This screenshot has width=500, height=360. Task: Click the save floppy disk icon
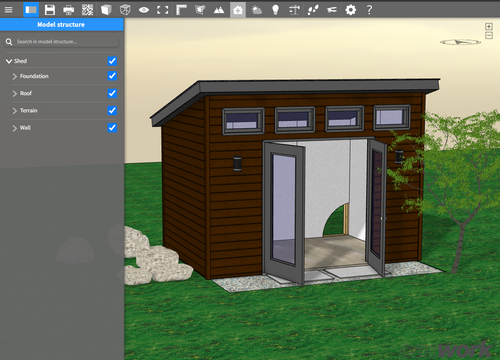pos(50,10)
